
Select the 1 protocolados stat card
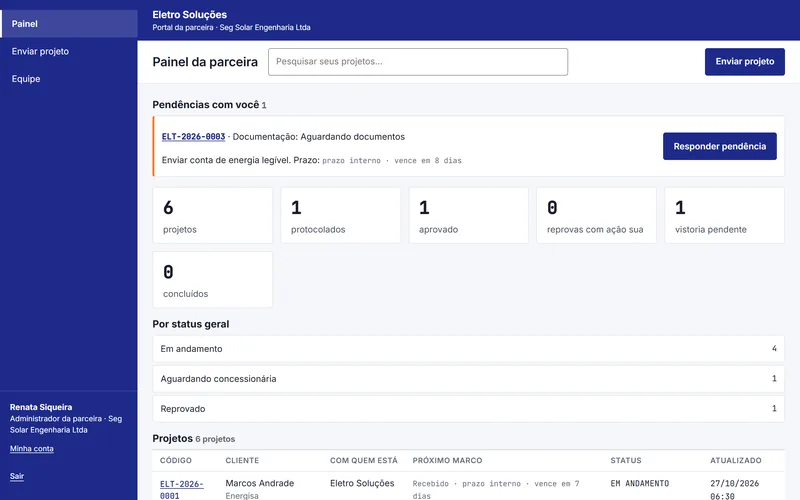tap(340, 215)
